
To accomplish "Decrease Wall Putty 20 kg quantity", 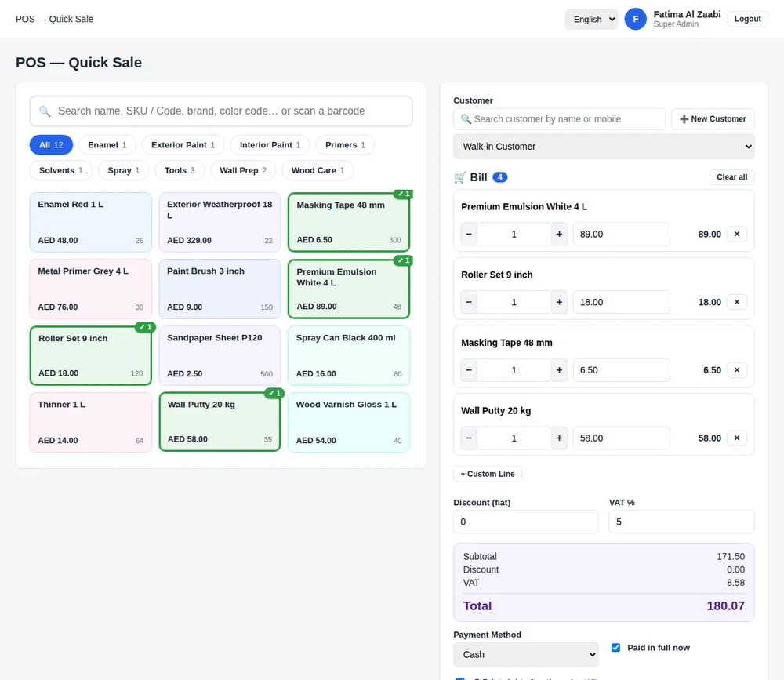I will (469, 438).
